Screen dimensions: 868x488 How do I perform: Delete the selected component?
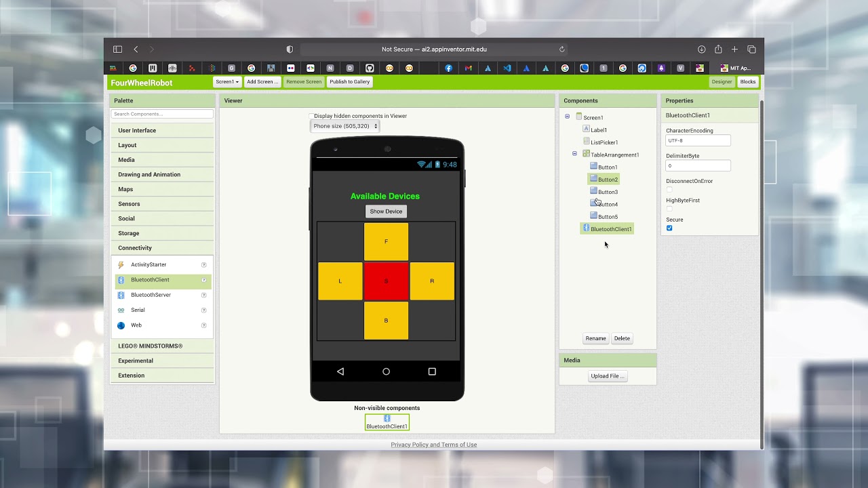pos(622,338)
